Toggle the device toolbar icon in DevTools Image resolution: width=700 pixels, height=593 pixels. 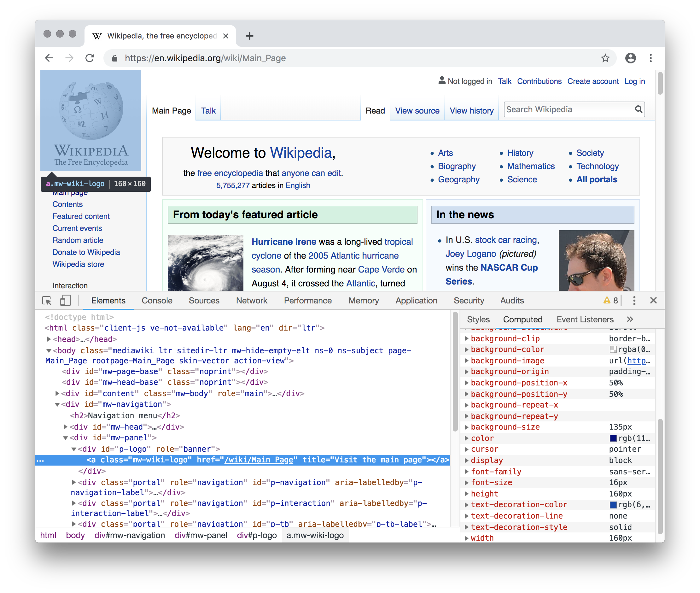tap(65, 300)
